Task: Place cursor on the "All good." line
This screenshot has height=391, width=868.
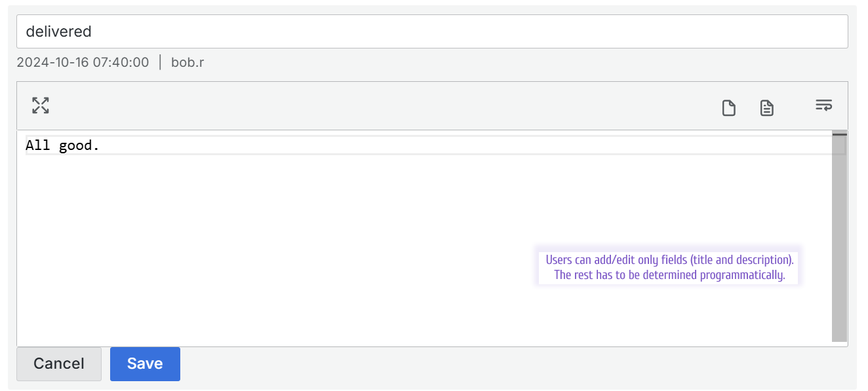Action: point(393,145)
